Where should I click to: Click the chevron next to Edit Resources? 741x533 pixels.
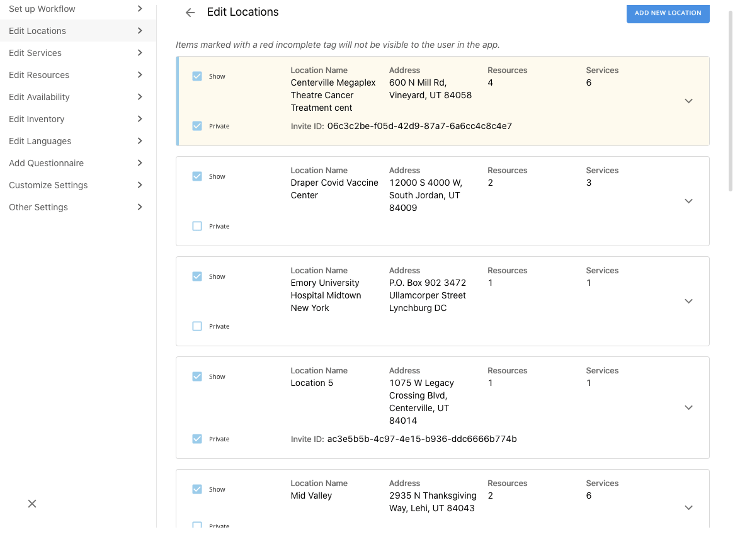coord(139,75)
